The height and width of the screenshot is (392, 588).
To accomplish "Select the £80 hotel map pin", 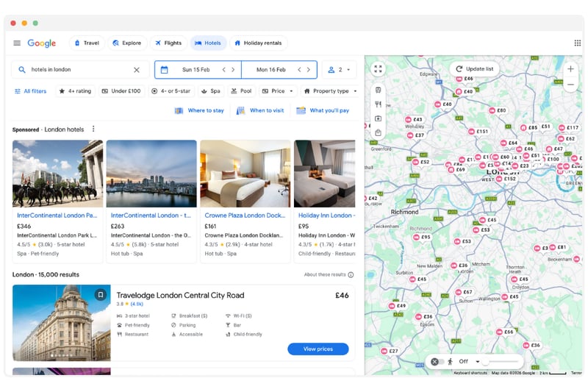I will (x=498, y=110).
